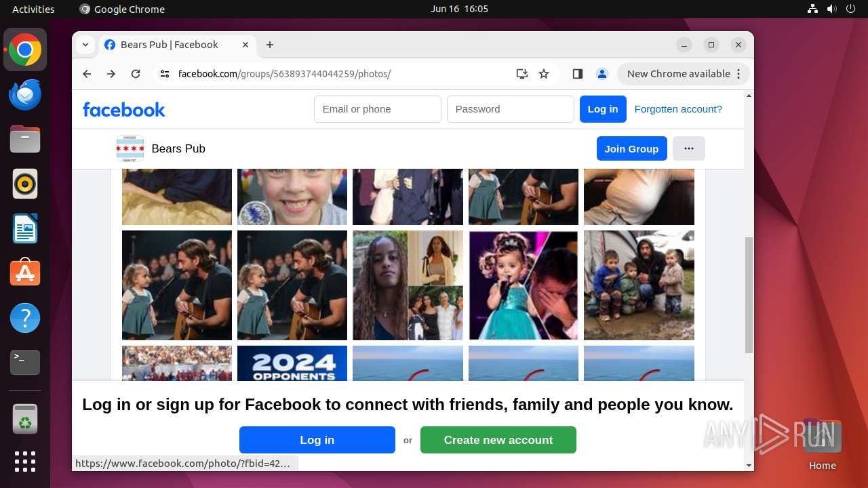Open the stadium crowd photo thumbnail
The width and height of the screenshot is (868, 488).
click(x=177, y=363)
